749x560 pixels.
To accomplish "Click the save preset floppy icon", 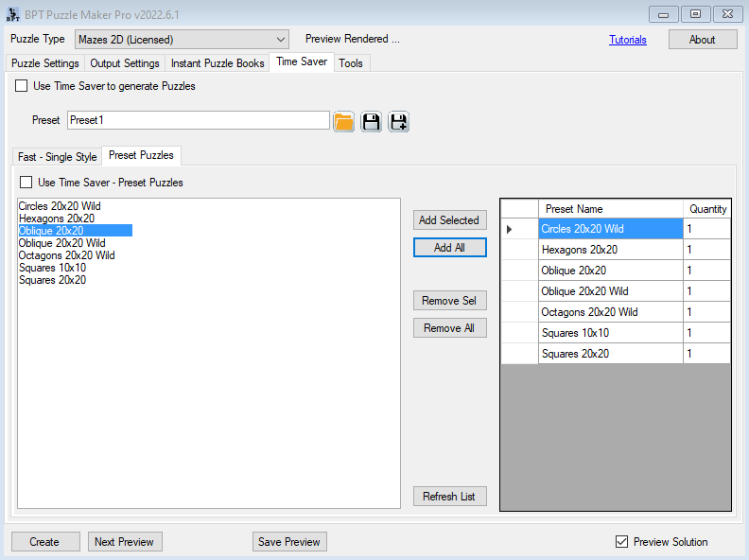I will tap(371, 121).
